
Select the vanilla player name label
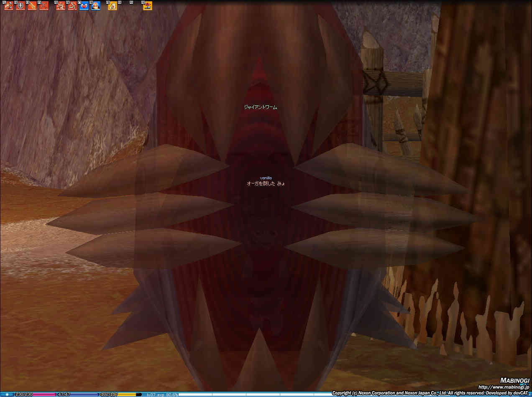(x=266, y=178)
